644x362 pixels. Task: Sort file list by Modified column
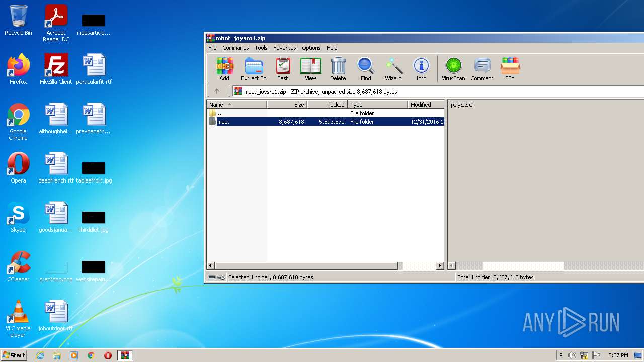[426, 105]
